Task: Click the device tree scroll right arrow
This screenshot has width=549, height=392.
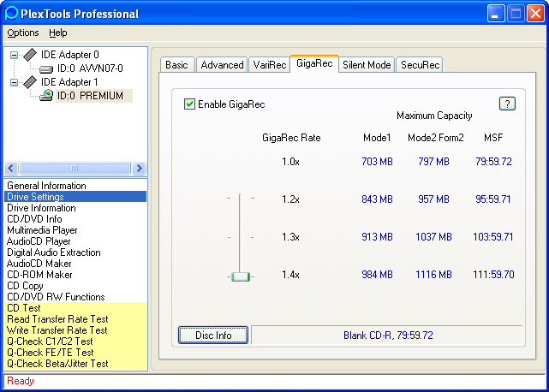Action: (x=139, y=169)
